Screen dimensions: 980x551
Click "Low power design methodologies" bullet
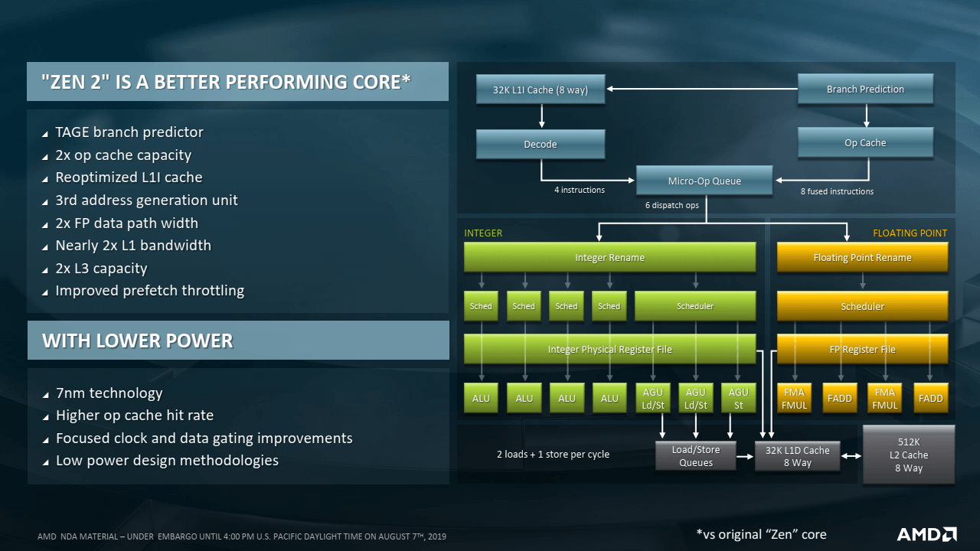[167, 461]
